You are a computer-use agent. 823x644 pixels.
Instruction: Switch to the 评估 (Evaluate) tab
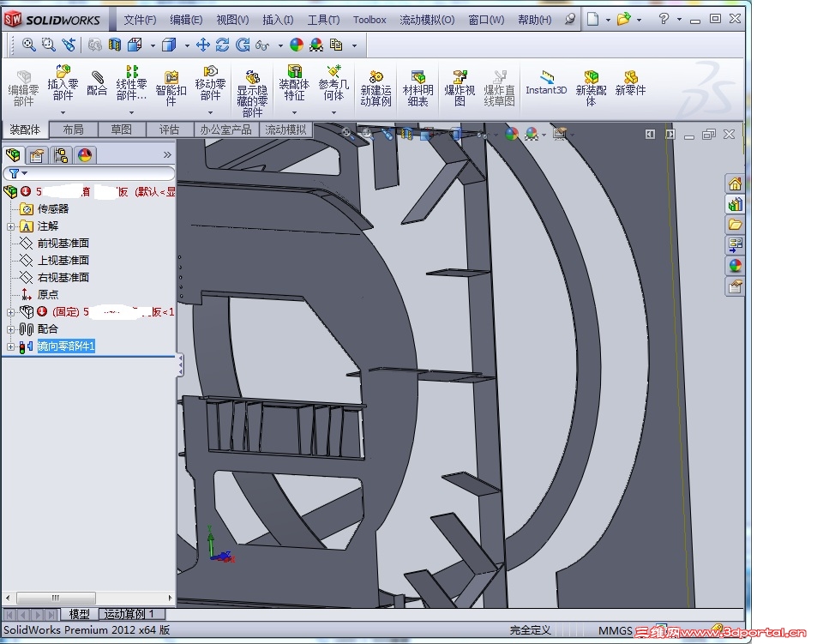[169, 129]
